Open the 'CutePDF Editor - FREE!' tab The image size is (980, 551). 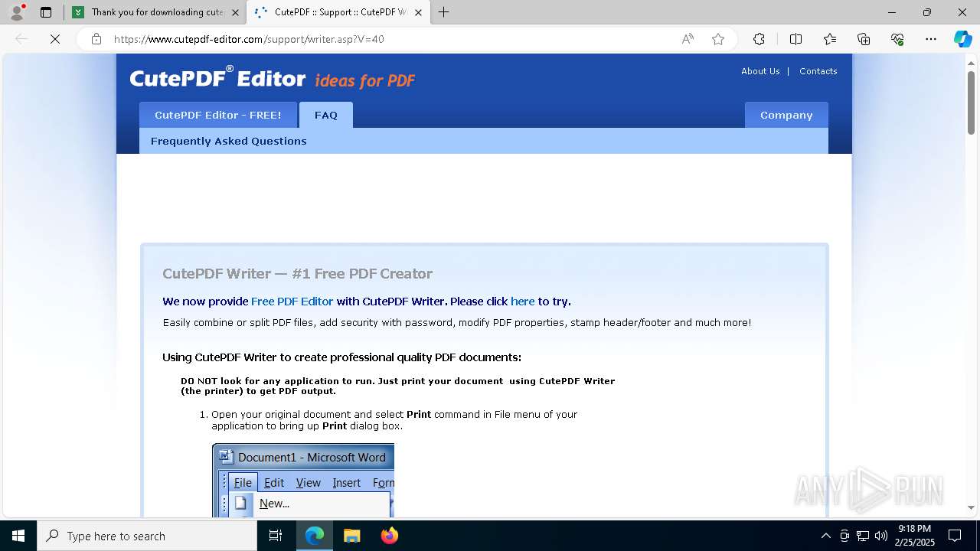218,115
